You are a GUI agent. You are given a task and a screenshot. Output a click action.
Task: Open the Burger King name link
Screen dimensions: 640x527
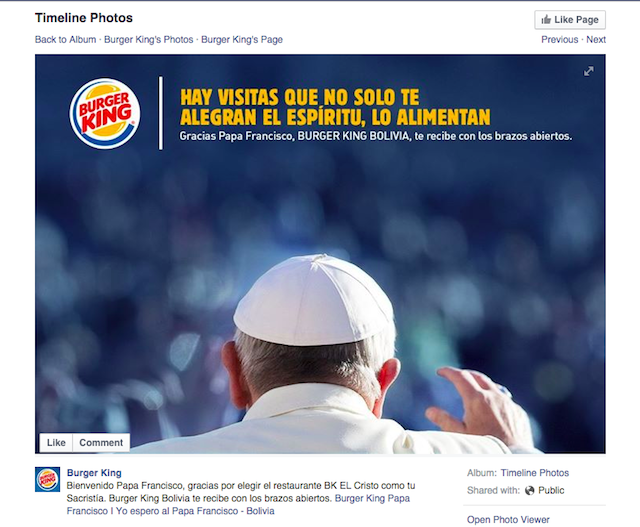click(94, 473)
